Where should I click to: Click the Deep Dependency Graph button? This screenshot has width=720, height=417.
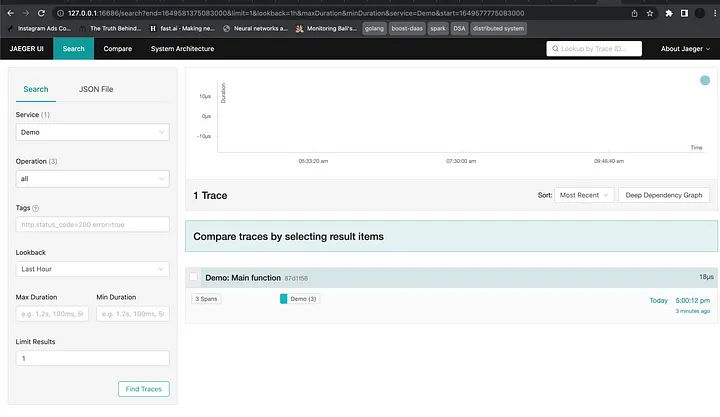coord(664,196)
